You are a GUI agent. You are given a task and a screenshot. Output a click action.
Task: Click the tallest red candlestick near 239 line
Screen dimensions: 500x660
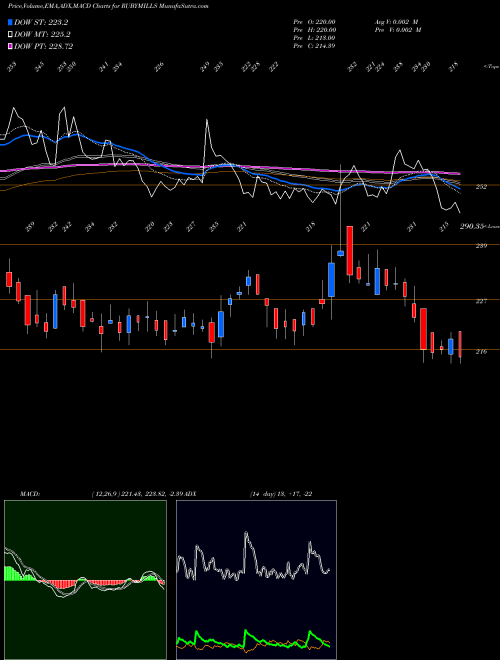tap(349, 251)
